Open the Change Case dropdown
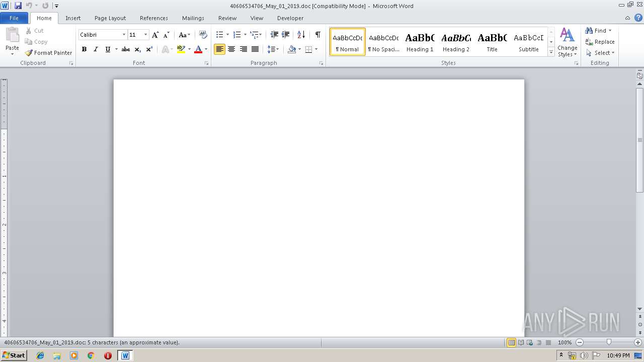The image size is (644, 362). tap(184, 35)
